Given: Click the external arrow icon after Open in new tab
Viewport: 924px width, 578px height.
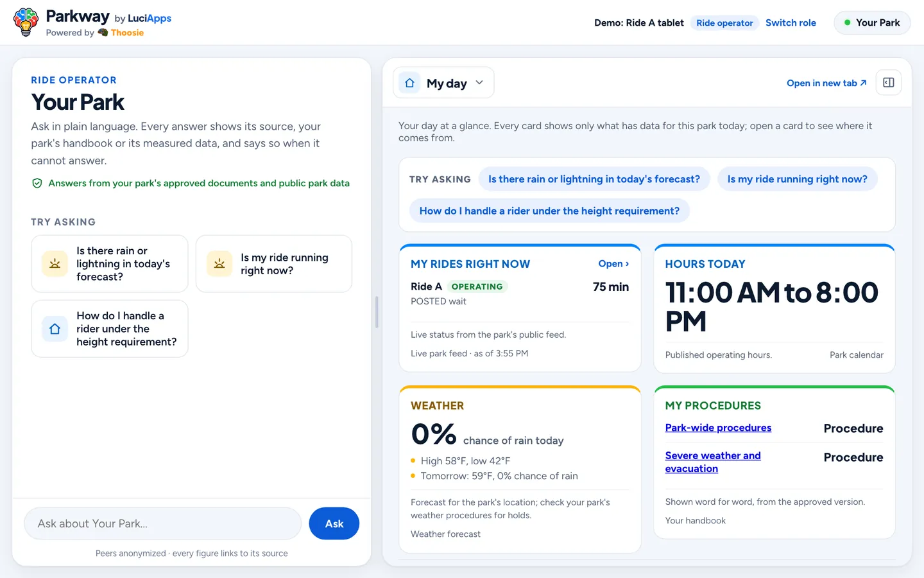Looking at the screenshot, I should pos(864,83).
